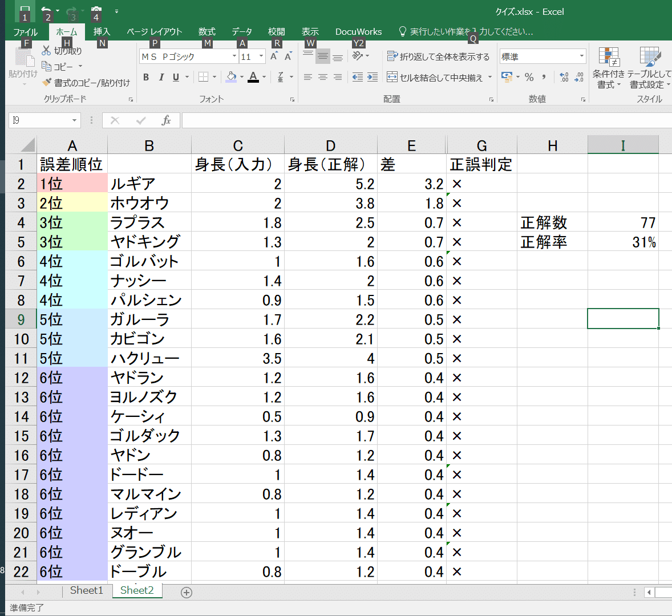Center cell text horizontally
The width and height of the screenshot is (672, 616).
(x=323, y=77)
